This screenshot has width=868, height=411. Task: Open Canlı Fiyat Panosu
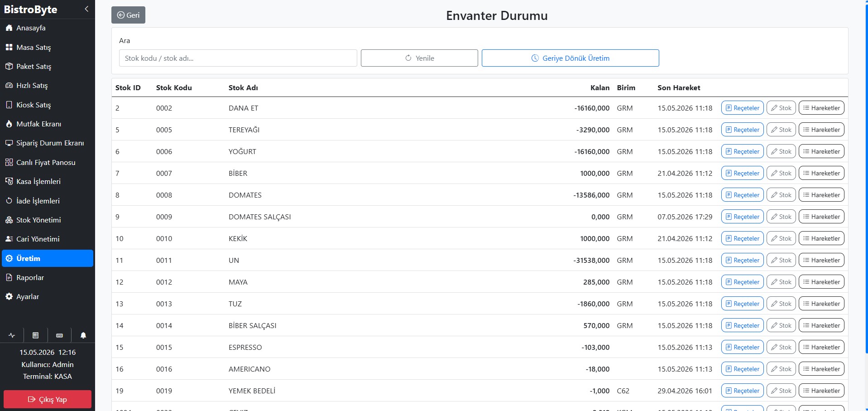pos(48,162)
